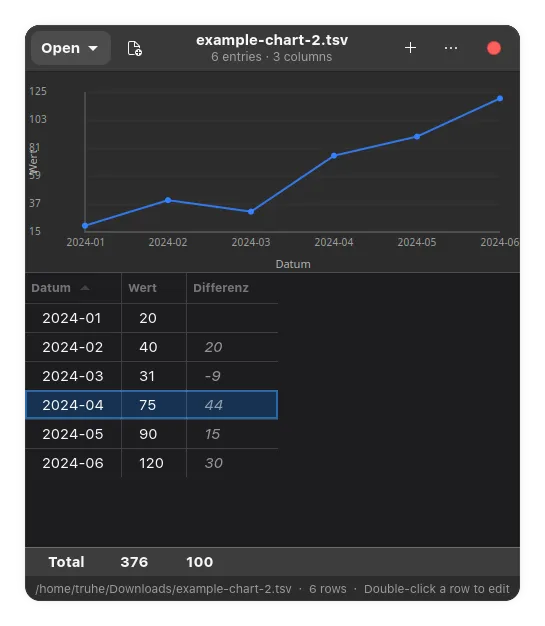Close window with the red button
The width and height of the screenshot is (545, 626).
(x=494, y=48)
